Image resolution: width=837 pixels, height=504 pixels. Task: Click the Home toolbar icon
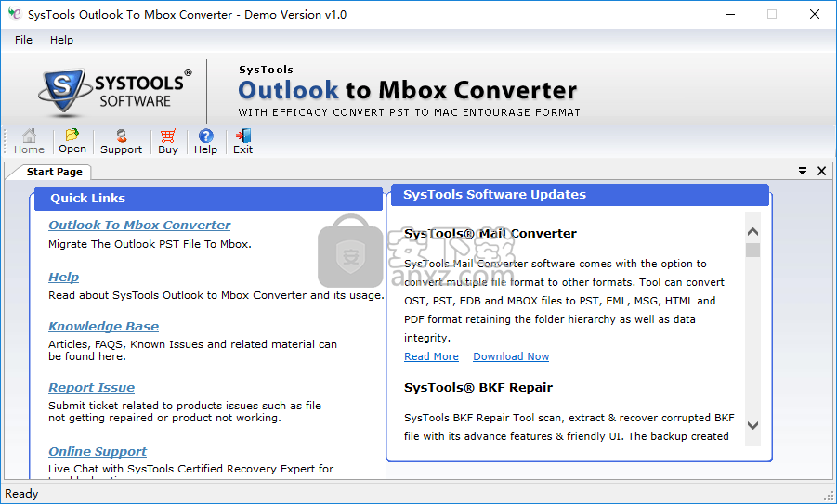(30, 141)
